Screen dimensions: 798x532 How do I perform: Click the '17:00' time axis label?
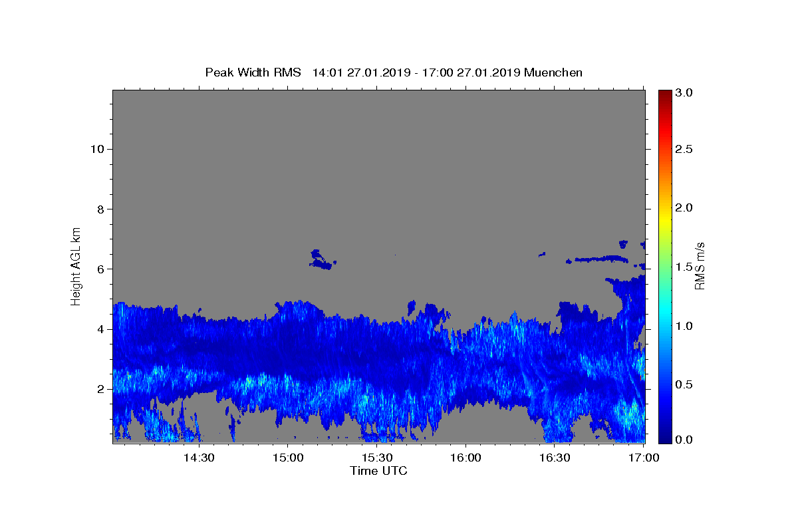[643, 458]
